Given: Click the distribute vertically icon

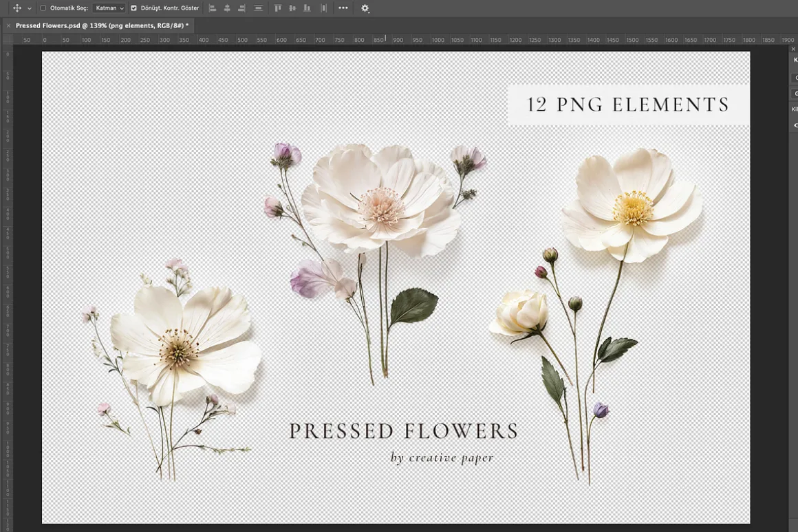Looking at the screenshot, I should [259, 8].
